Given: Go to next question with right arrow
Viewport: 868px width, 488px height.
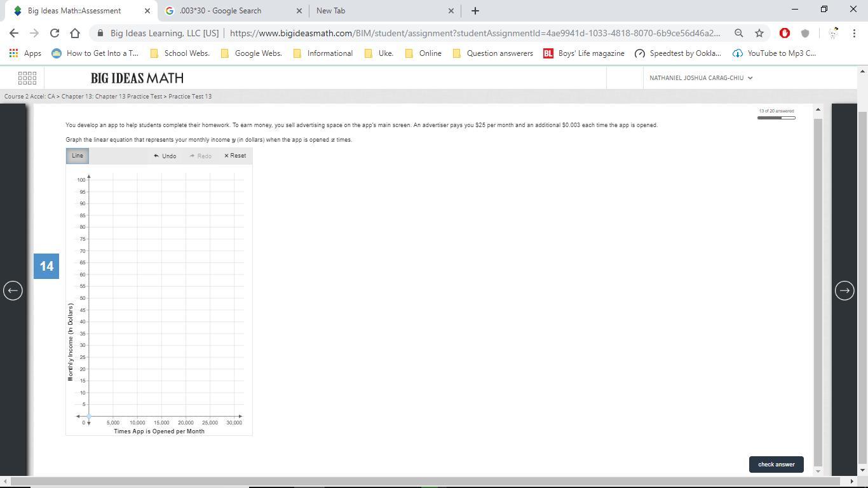Looking at the screenshot, I should point(844,290).
